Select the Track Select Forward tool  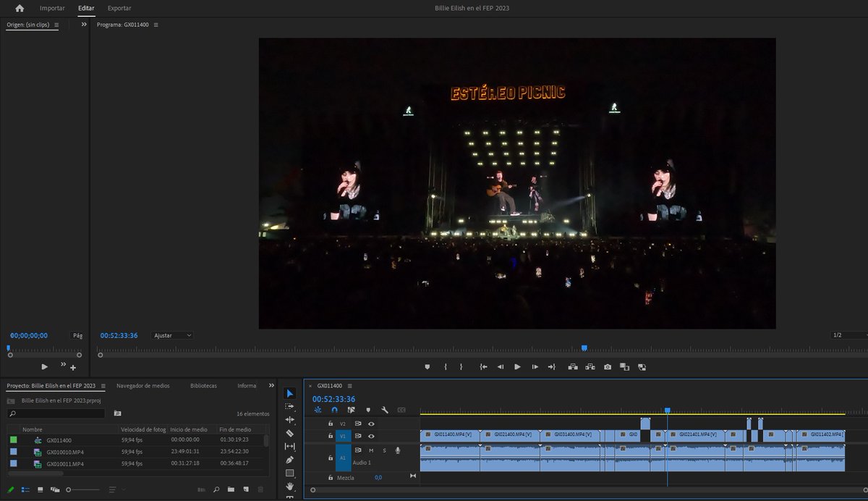(x=290, y=406)
